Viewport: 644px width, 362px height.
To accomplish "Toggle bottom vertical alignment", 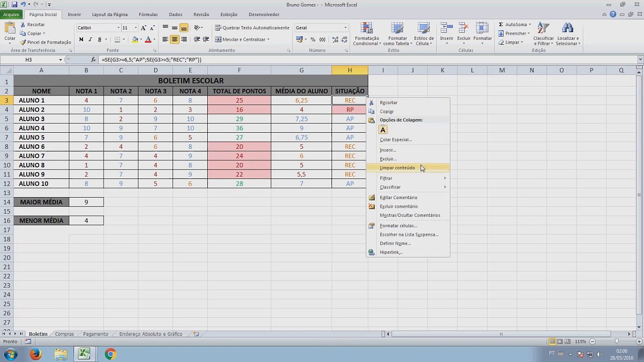I will pyautogui.click(x=184, y=28).
